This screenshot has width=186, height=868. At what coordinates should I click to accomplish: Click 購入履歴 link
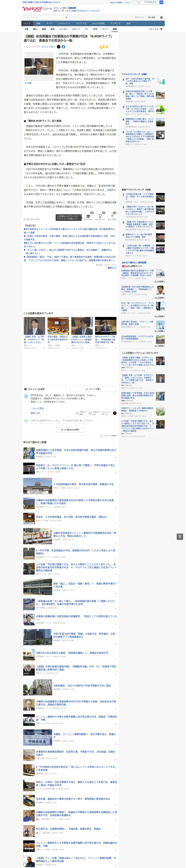152,17
